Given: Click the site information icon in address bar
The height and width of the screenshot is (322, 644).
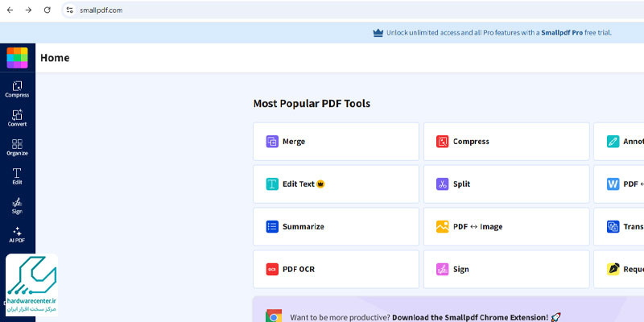Looking at the screenshot, I should [70, 10].
